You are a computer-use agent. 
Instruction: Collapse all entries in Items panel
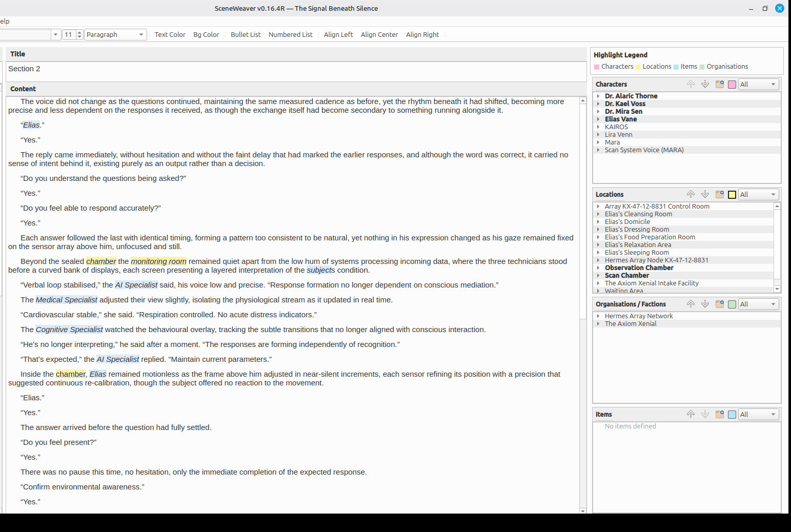coord(691,414)
